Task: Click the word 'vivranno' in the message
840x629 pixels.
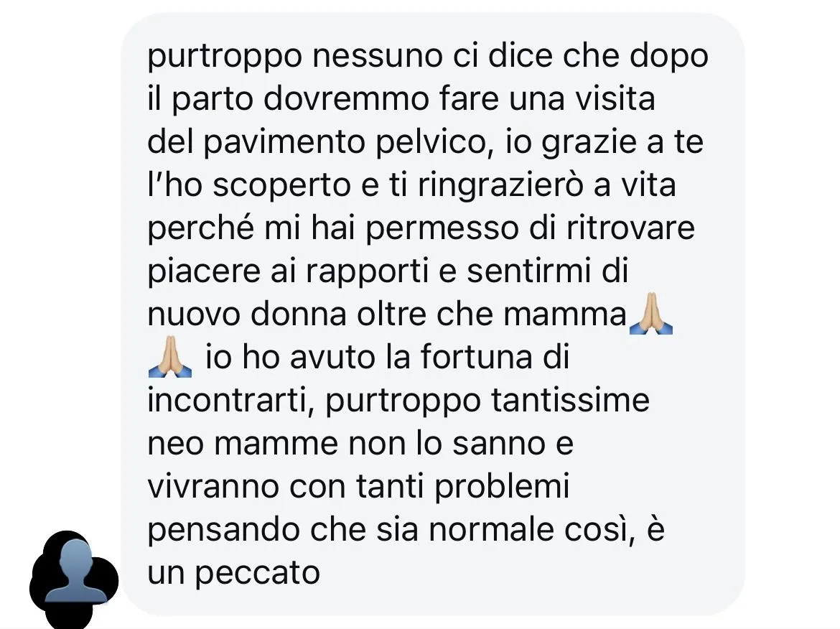Action: 213,487
